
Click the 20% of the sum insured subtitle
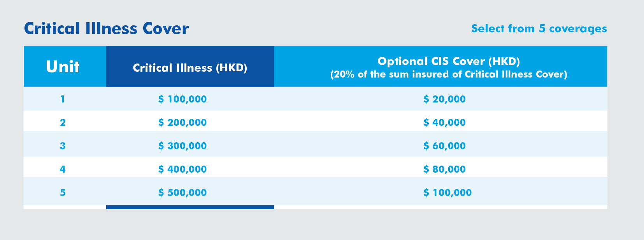point(449,74)
